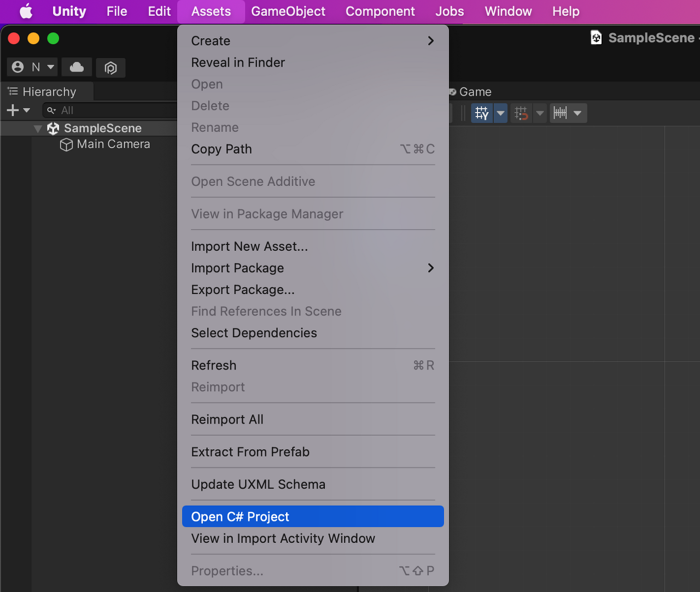This screenshot has width=700, height=592.
Task: Click the account profile icon
Action: click(x=18, y=67)
